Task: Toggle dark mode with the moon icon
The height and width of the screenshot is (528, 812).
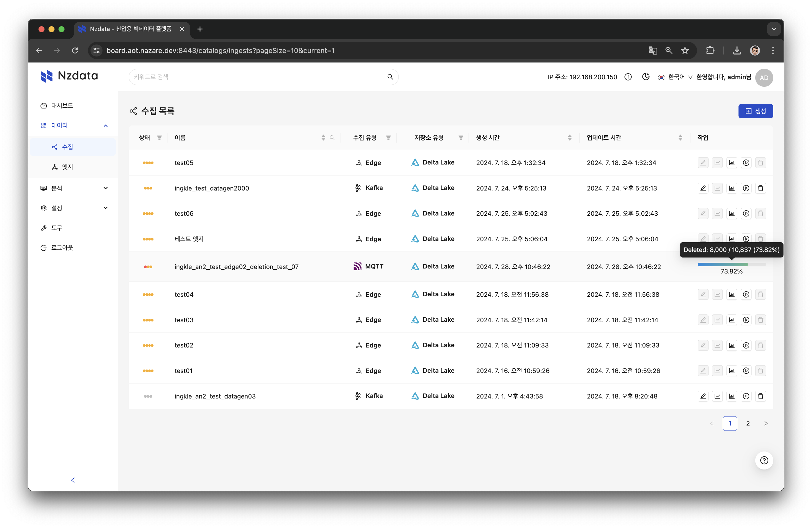Action: click(645, 77)
